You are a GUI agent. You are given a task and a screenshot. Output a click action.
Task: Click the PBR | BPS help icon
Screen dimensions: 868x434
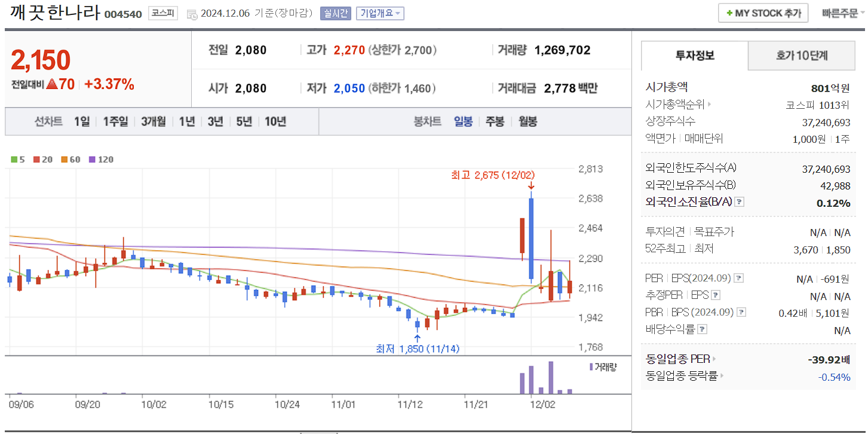pos(741,311)
